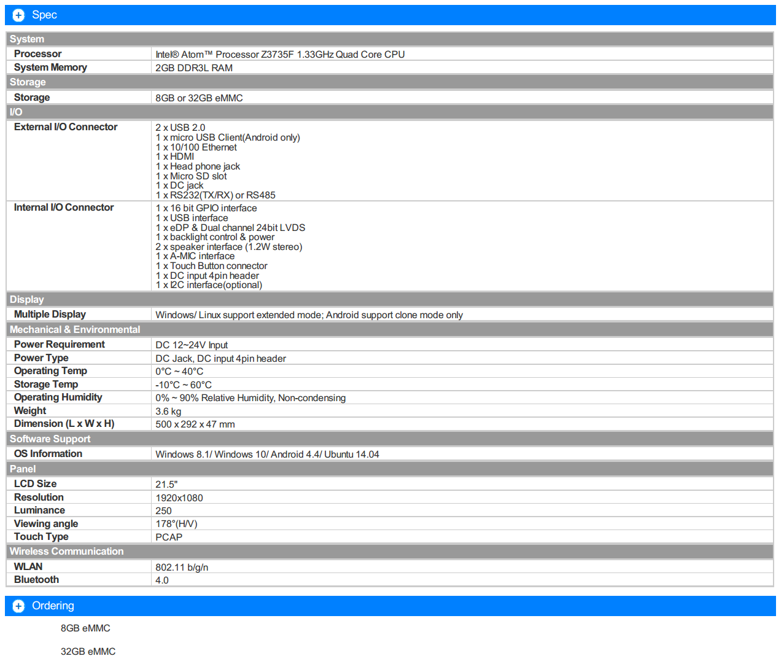Select the eDP & Dual channel 24bit LVDS line
The height and width of the screenshot is (672, 784).
(x=230, y=228)
